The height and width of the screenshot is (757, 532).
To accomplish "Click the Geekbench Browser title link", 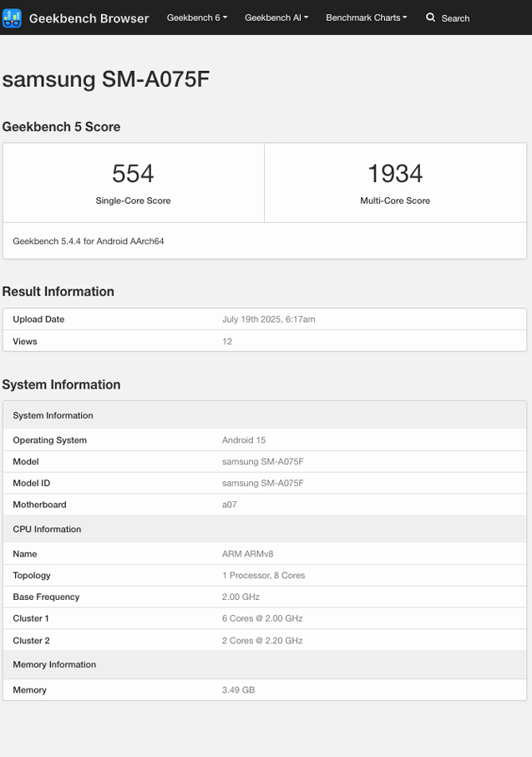I will pyautogui.click(x=89, y=18).
